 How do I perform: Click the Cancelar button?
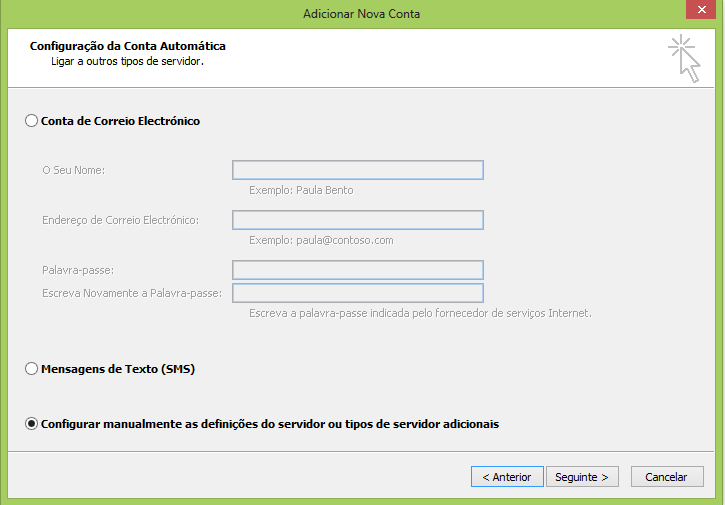point(666,477)
